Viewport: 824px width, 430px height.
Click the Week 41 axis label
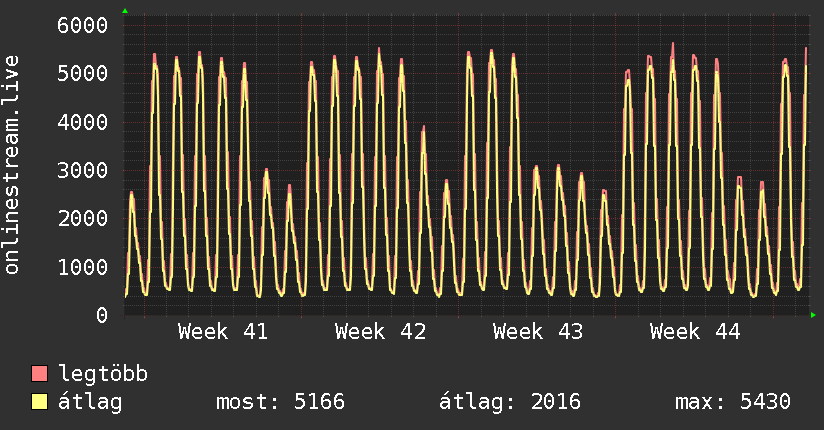[223, 332]
